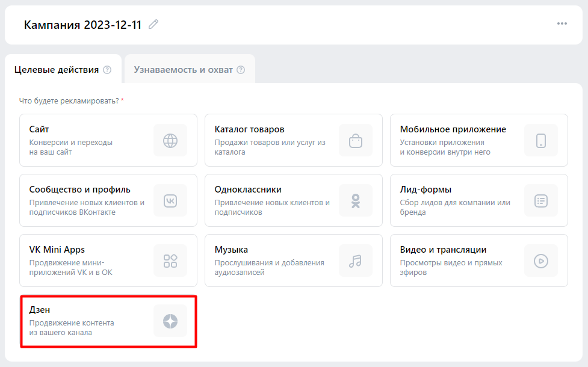Image resolution: width=588 pixels, height=367 pixels.
Task: Choose the Лид-формы title
Action: (x=426, y=190)
